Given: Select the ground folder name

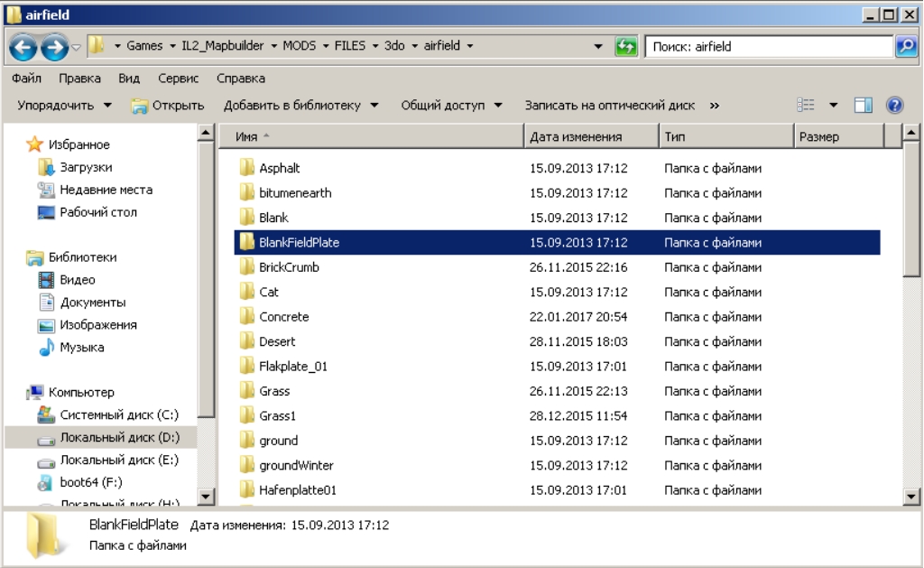Looking at the screenshot, I should (279, 441).
